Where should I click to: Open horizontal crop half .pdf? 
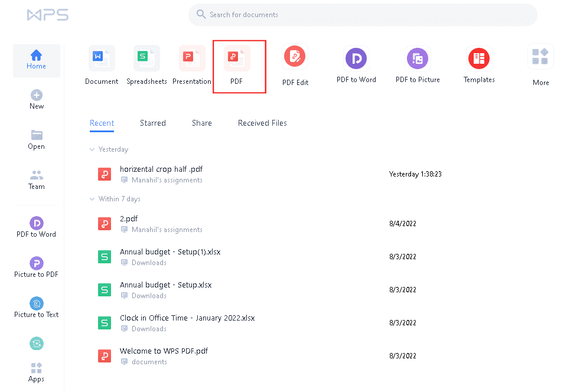(161, 169)
